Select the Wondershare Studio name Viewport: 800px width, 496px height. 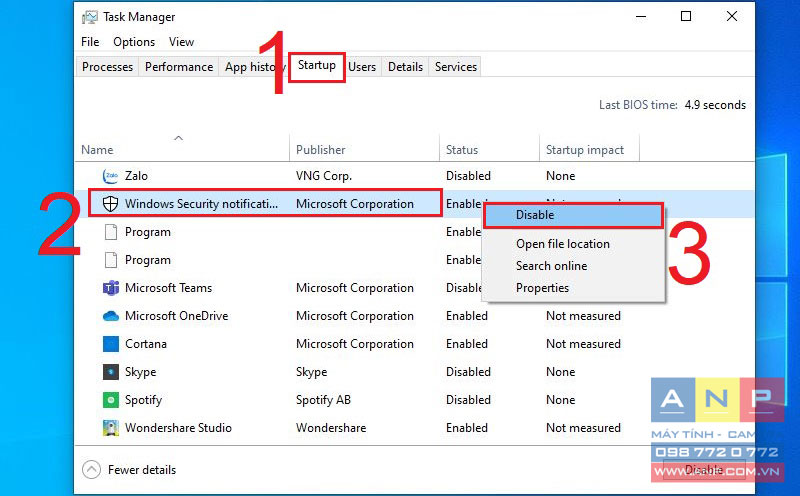[179, 428]
